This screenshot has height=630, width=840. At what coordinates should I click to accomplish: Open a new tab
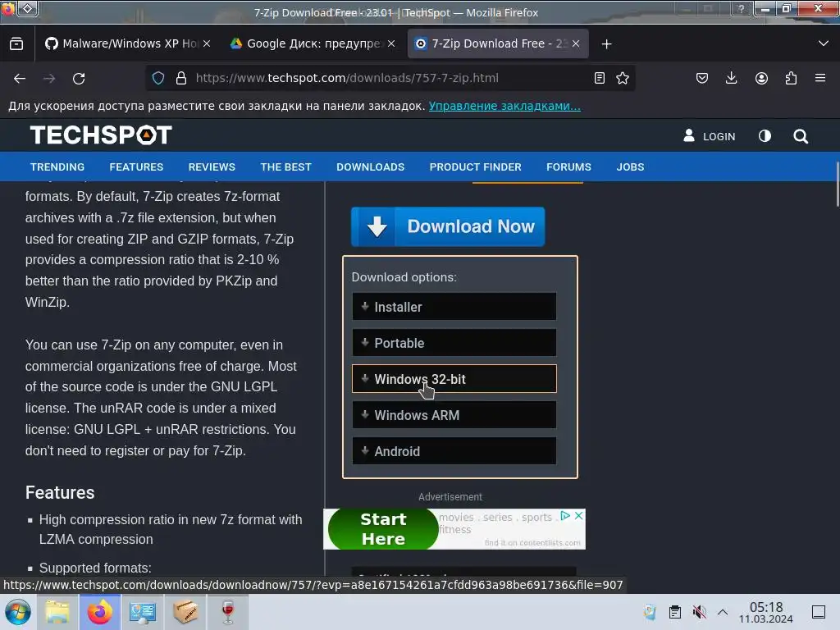click(606, 44)
